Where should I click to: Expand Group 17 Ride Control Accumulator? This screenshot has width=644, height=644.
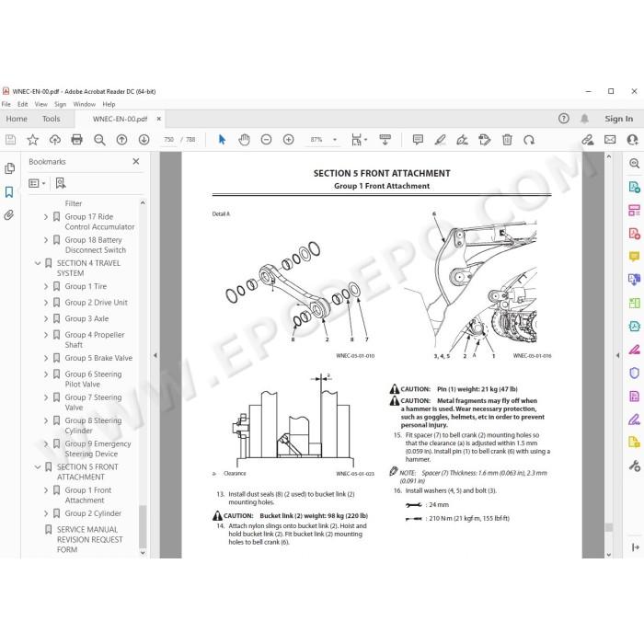[46, 216]
